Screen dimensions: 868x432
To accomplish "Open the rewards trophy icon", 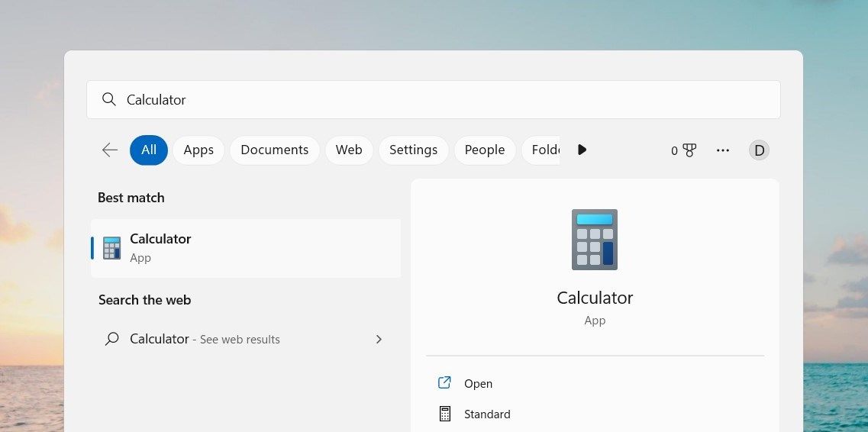I will 689,150.
